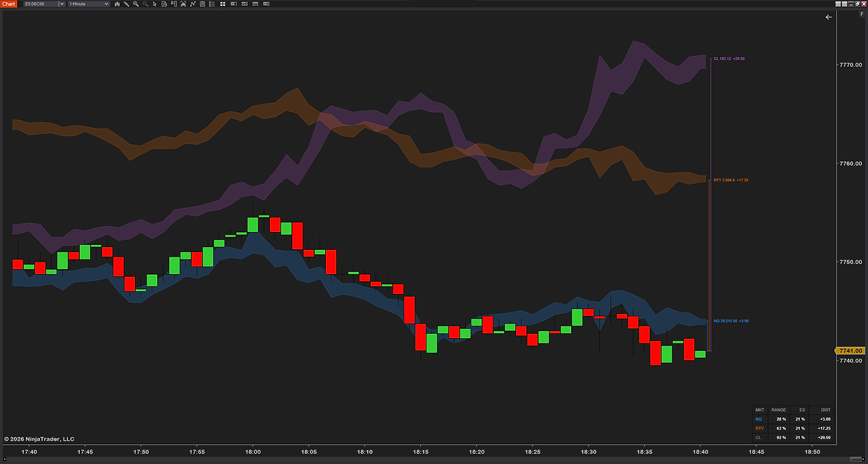Click the horizontal scrollbar thumb at bottom right

pos(856,459)
